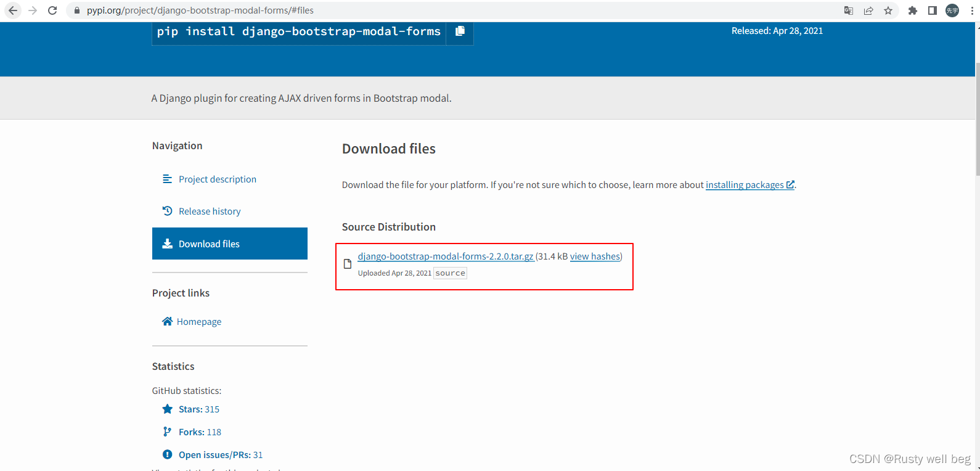Toggle the browser side panel icon

[x=933, y=10]
